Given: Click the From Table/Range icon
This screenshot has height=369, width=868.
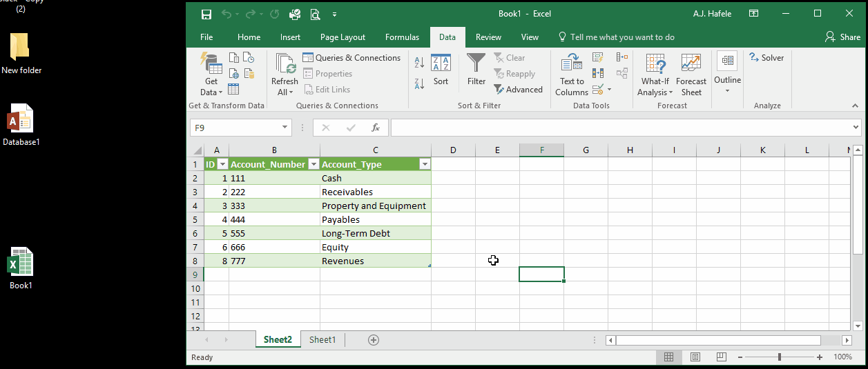Looking at the screenshot, I should click(x=233, y=89).
